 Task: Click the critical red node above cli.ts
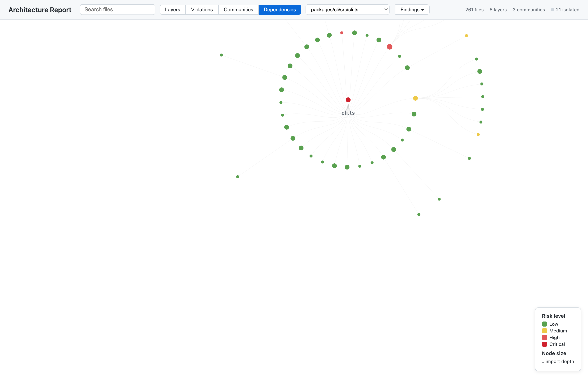tap(348, 100)
